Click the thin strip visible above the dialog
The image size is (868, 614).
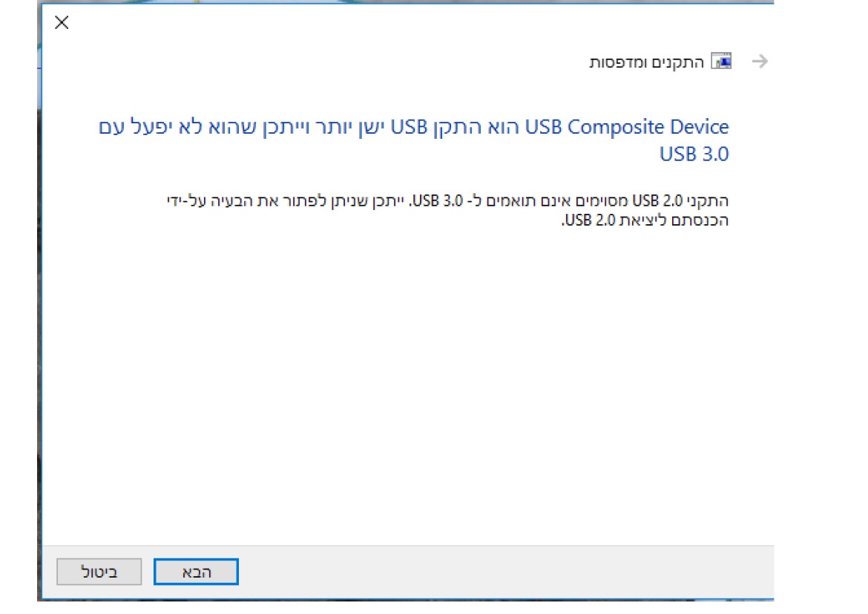[x=371, y=1]
